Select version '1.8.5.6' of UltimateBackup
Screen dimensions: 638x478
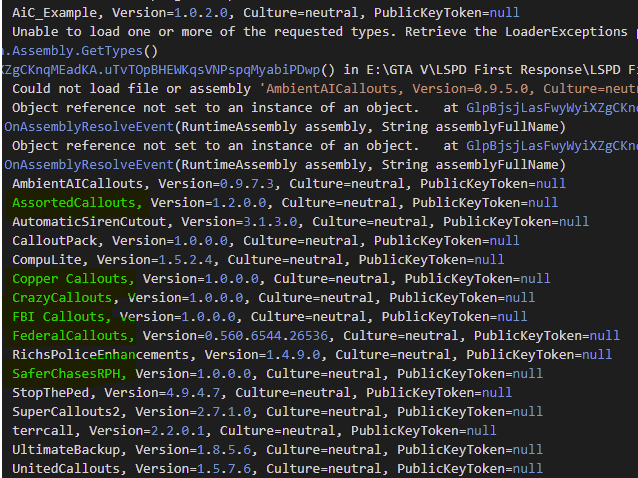[224, 450]
